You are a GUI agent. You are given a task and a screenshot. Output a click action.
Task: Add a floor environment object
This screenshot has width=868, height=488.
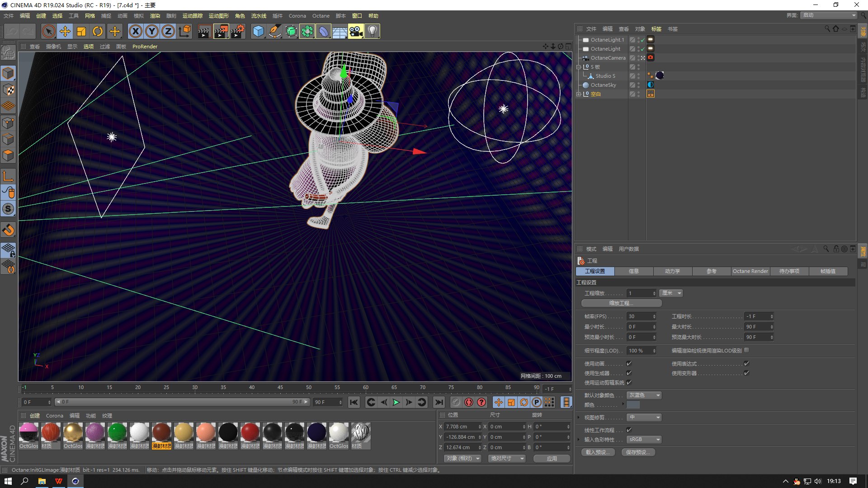tap(340, 31)
